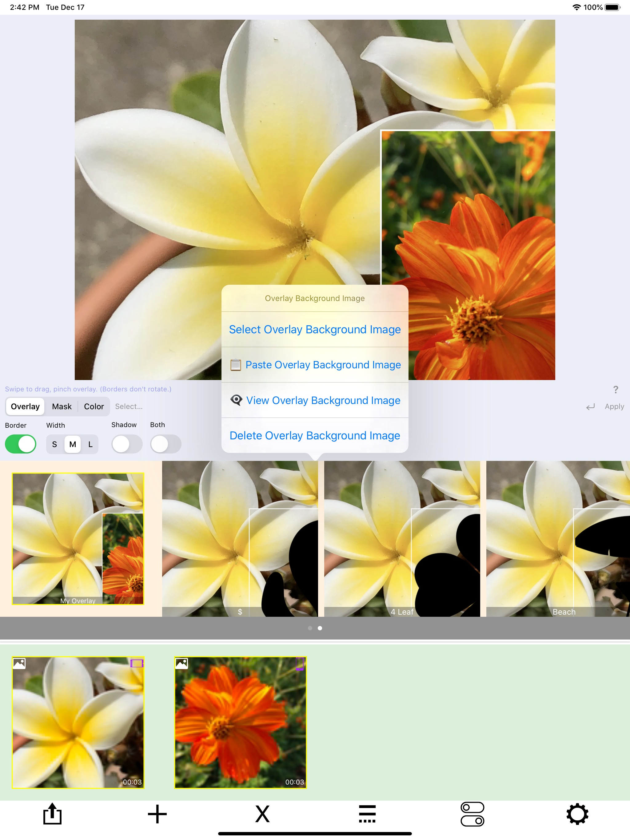
Task: Select the 4 Leaf overlay thumbnail
Action: 402,538
